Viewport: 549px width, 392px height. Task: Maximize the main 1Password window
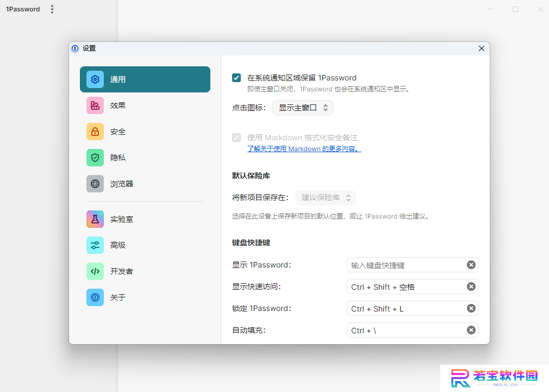(515, 9)
